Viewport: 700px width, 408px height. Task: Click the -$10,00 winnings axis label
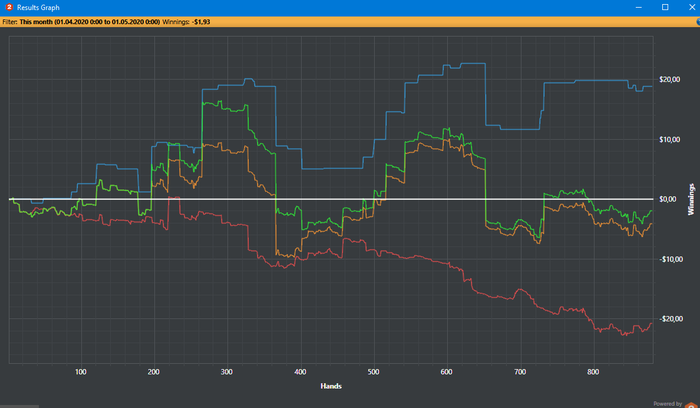tap(671, 259)
